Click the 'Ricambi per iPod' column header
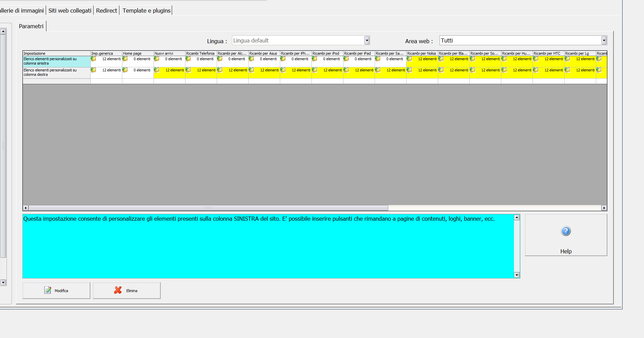The height and width of the screenshot is (338, 644). click(x=327, y=53)
